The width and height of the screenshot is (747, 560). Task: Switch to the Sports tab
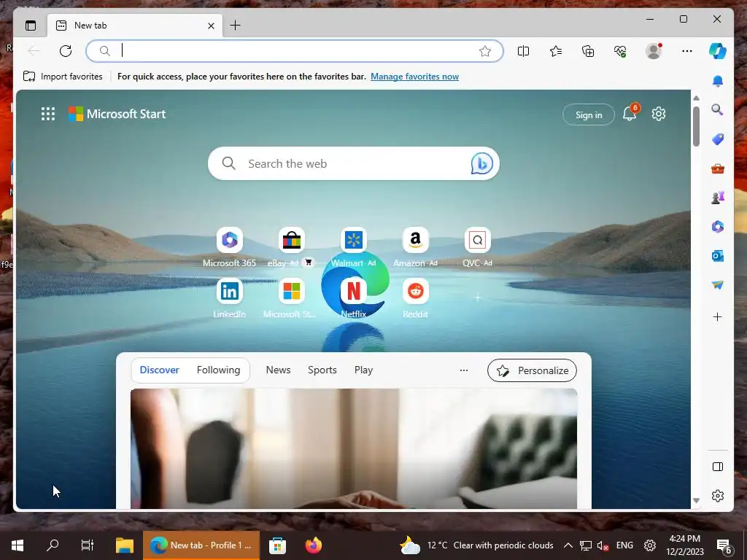(x=322, y=370)
